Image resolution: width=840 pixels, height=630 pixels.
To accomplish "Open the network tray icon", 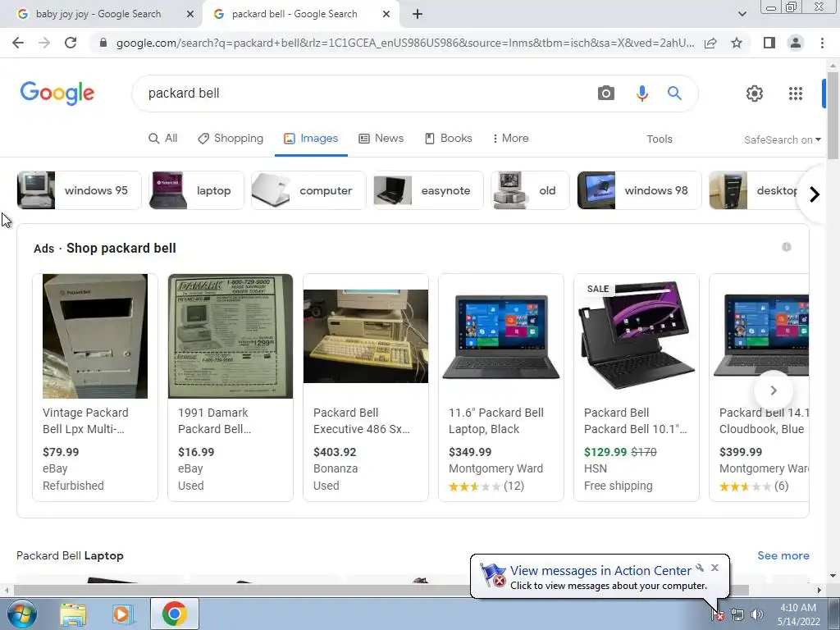I will tap(737, 615).
